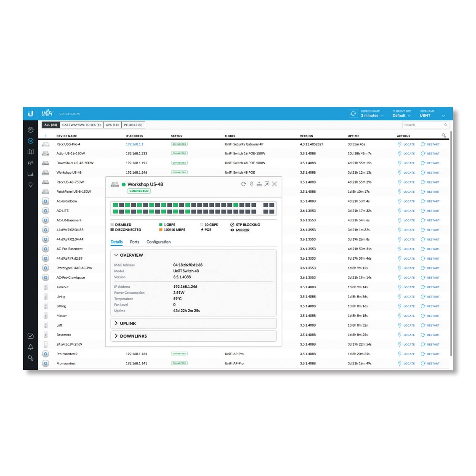This screenshot has height=476, width=476.
Task: Switch to the Configuration tab
Action: click(x=159, y=242)
